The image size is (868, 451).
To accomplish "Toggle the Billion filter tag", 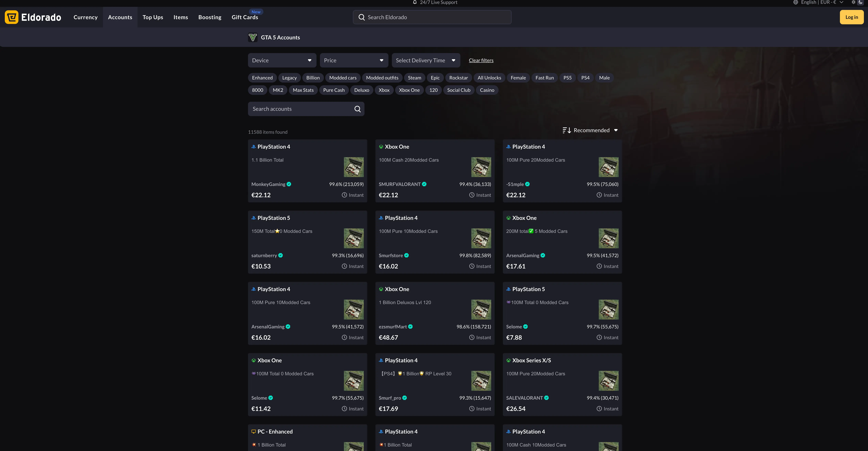I will click(313, 77).
